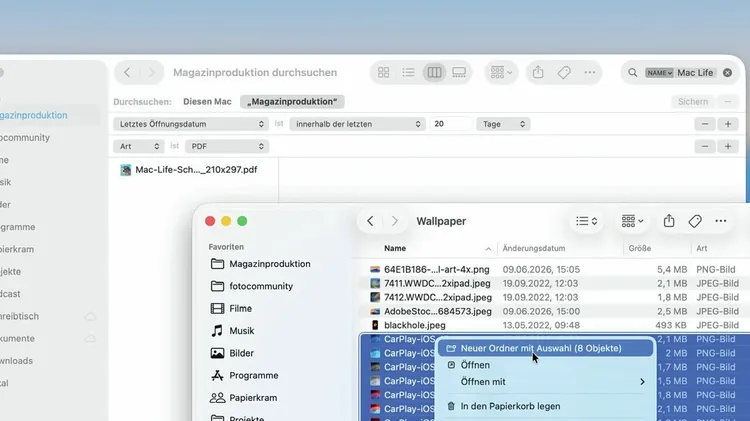Go back in the Wallpaper window
This screenshot has height=421, width=750.
click(370, 221)
